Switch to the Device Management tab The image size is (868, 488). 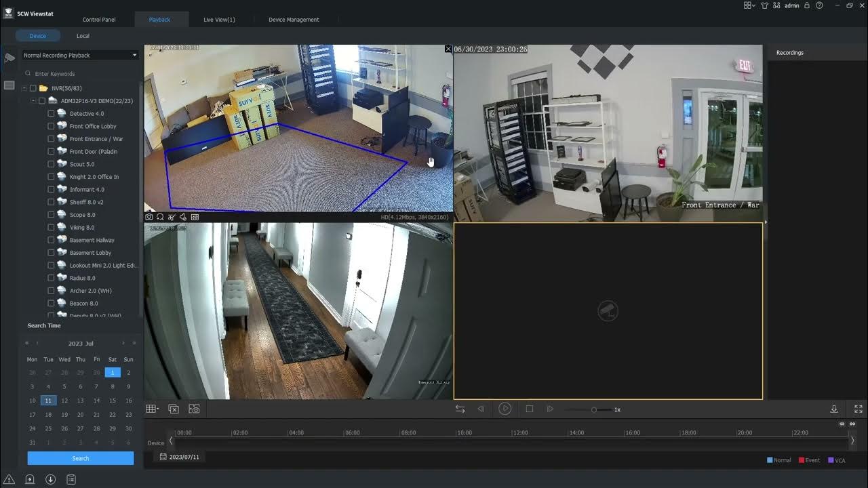[x=294, y=20]
